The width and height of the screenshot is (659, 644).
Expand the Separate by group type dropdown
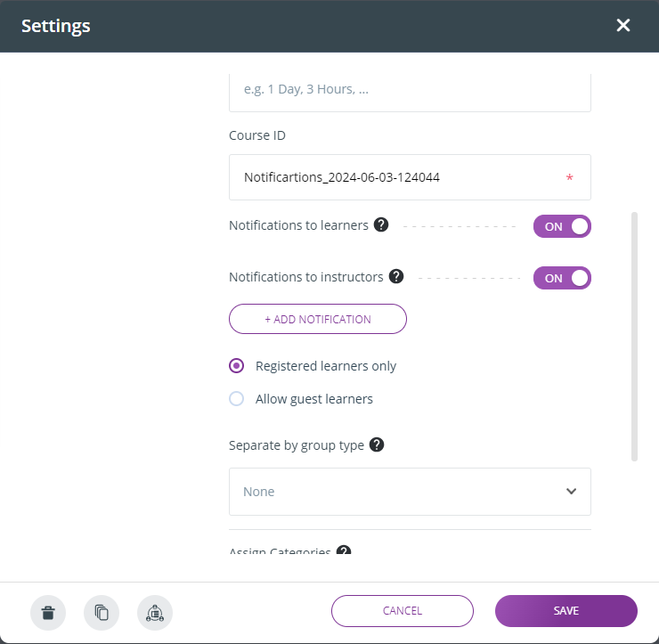point(410,492)
